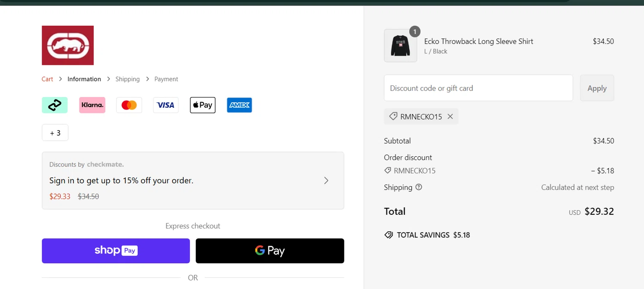The image size is (644, 289).
Task: Select the Klarna payment icon
Action: [92, 105]
